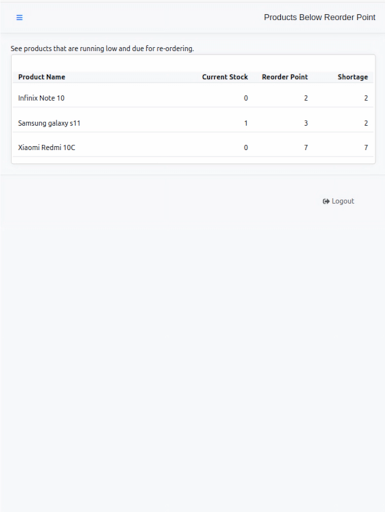Select the Current Stock column header

pyautogui.click(x=225, y=77)
